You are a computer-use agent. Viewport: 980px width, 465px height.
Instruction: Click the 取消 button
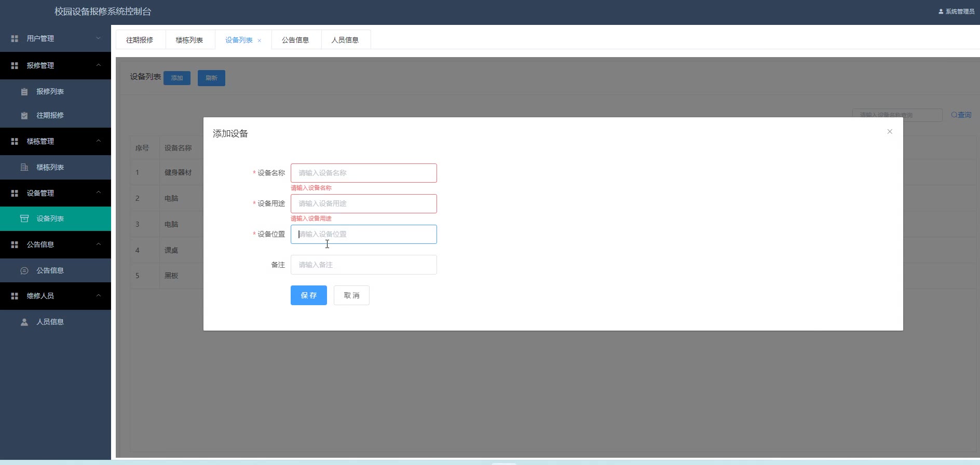(351, 295)
